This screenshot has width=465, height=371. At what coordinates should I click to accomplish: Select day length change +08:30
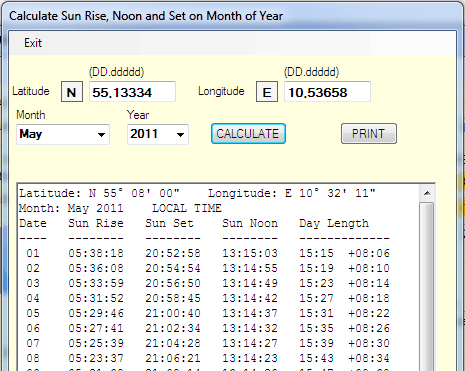(x=369, y=343)
